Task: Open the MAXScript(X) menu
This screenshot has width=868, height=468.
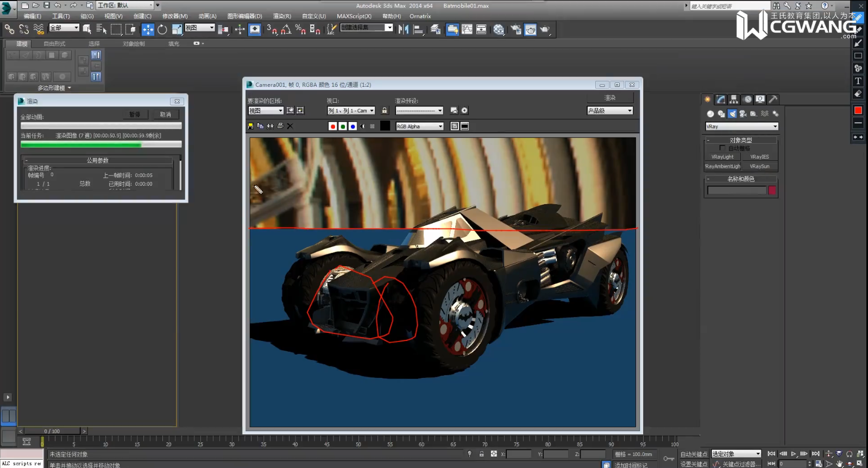Action: pyautogui.click(x=354, y=16)
